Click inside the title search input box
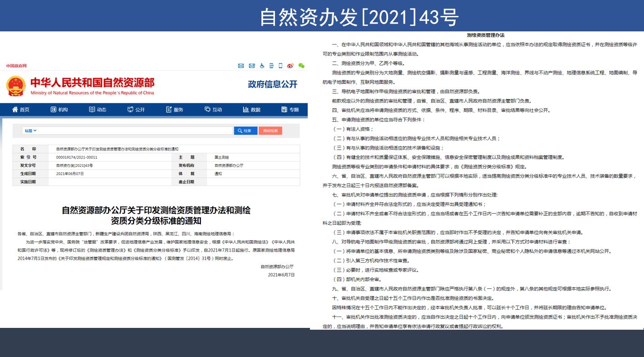This screenshot has height=357, width=644. click(136, 131)
